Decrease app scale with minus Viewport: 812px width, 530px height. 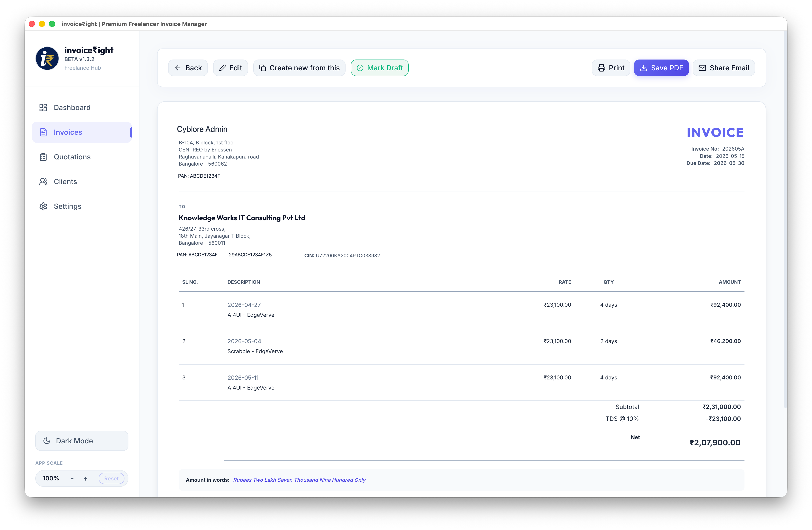coord(72,479)
